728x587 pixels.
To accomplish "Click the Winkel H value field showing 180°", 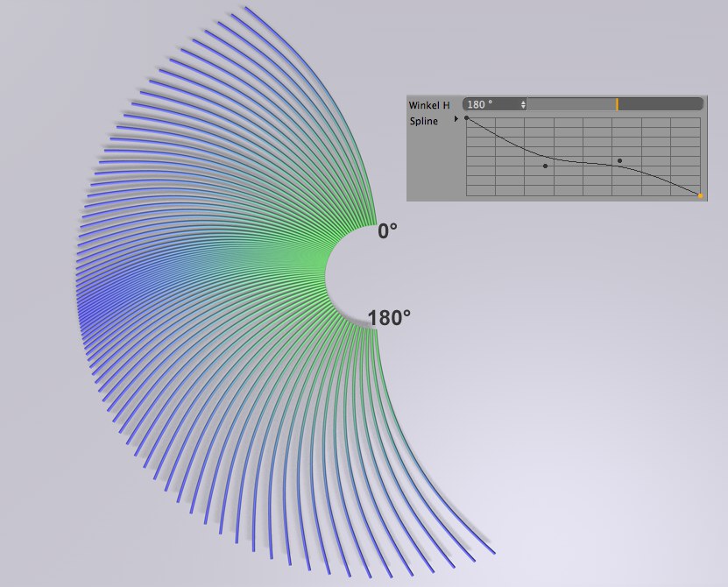I will coord(489,104).
